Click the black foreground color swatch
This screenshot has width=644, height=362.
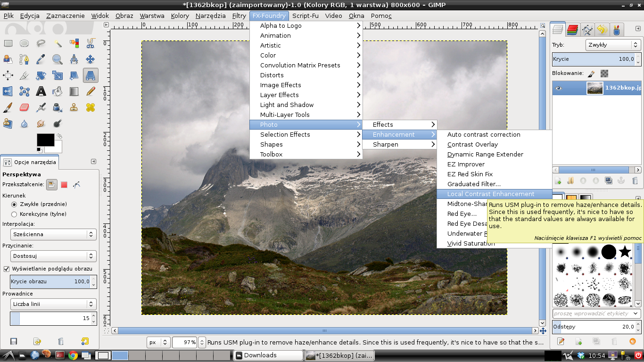pos(45,140)
